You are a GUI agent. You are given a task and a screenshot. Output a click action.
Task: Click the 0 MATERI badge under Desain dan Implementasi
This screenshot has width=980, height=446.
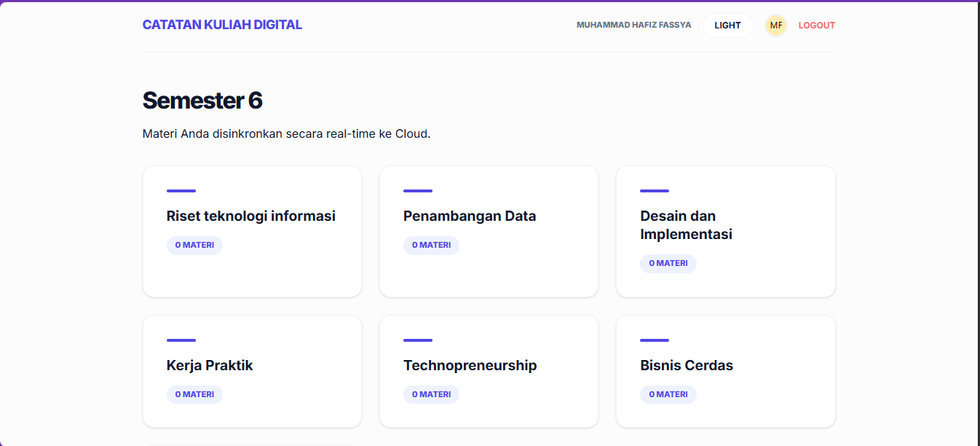(668, 263)
